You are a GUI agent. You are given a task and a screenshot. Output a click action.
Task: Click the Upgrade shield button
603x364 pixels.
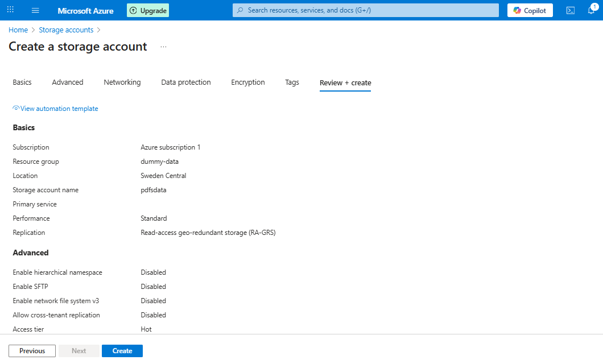point(147,10)
